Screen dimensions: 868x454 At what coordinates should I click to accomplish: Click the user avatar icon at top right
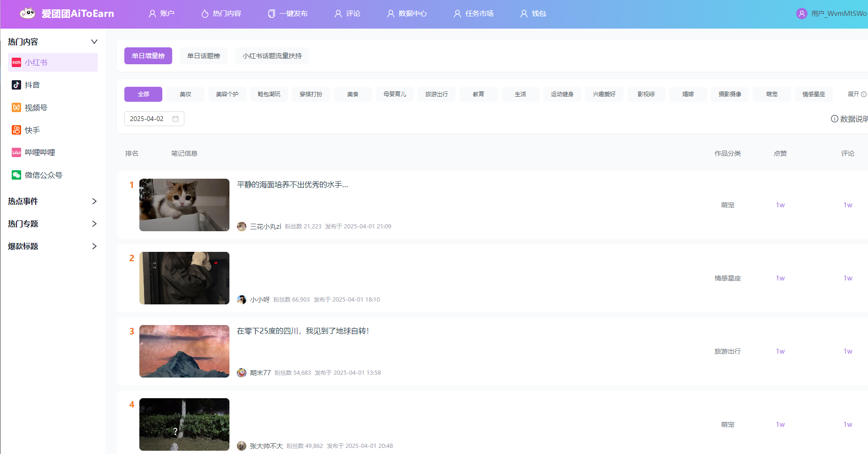801,14
